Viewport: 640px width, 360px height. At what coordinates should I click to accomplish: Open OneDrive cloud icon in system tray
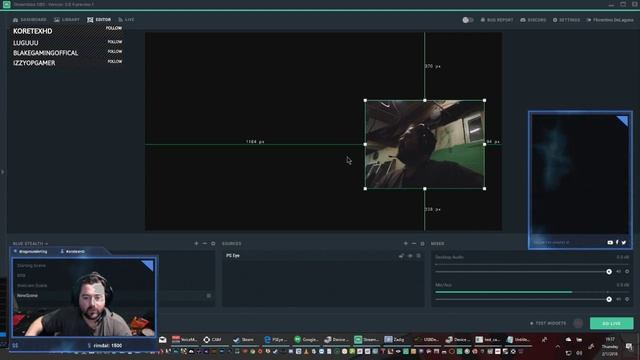point(569,340)
